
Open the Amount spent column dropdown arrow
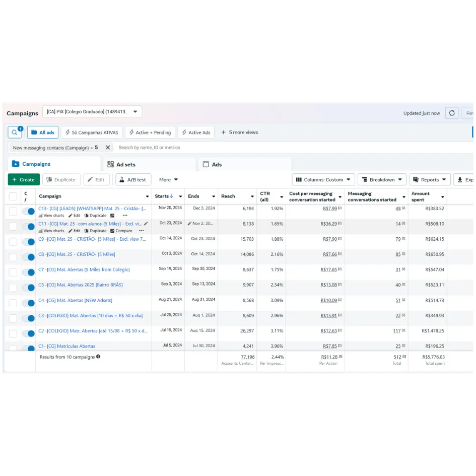point(443,197)
